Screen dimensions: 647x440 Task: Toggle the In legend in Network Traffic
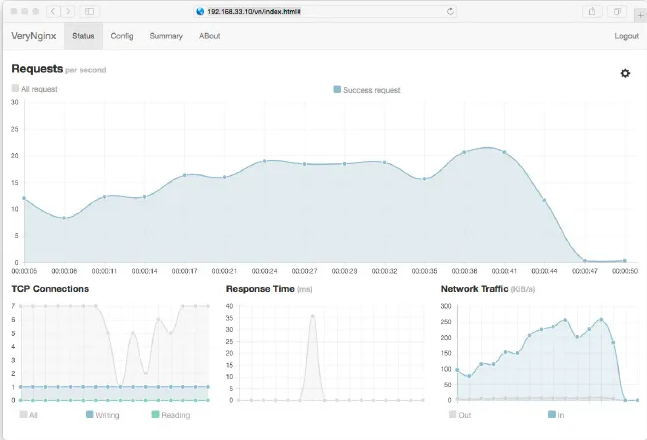tap(557, 414)
